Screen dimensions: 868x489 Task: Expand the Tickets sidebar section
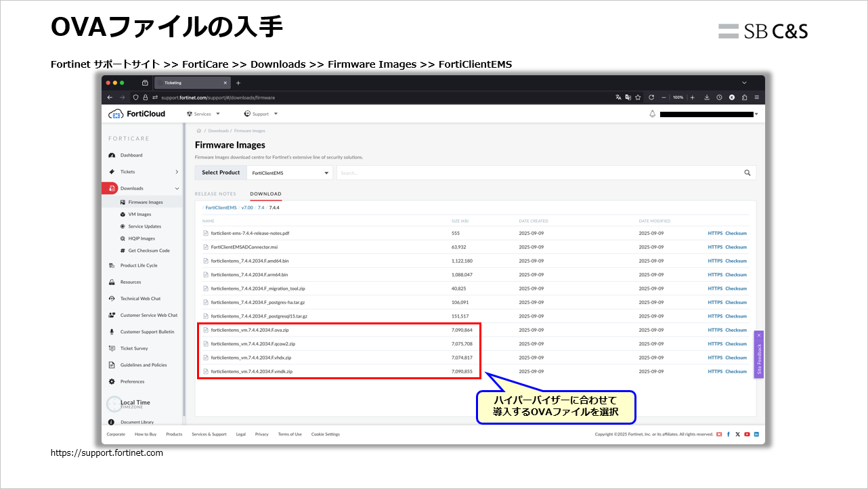(177, 172)
